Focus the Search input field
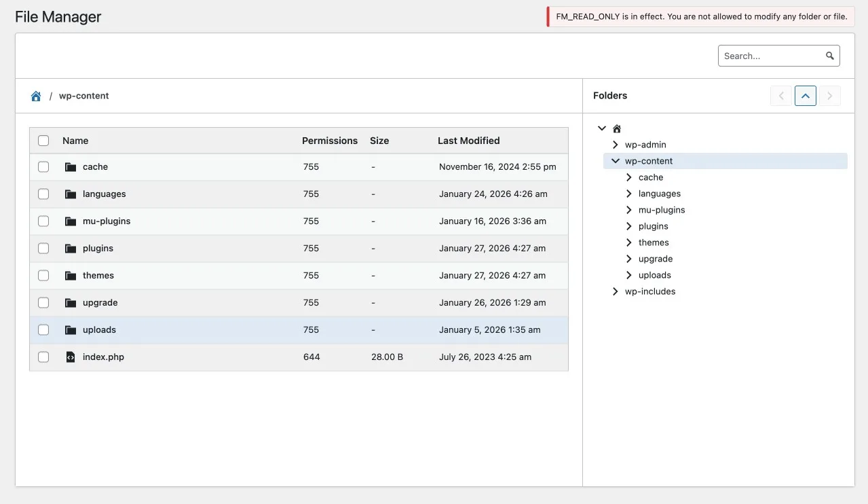Viewport: 868px width, 504px height. click(771, 56)
